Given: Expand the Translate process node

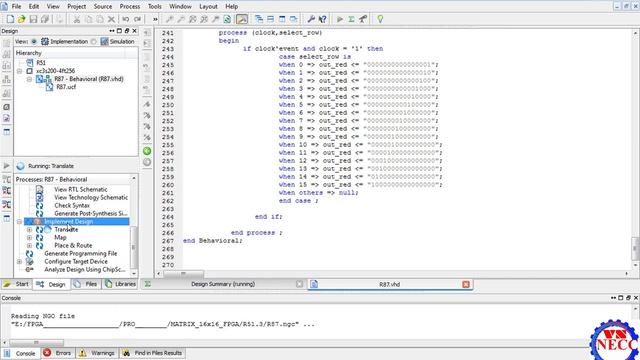Looking at the screenshot, I should pyautogui.click(x=29, y=230).
